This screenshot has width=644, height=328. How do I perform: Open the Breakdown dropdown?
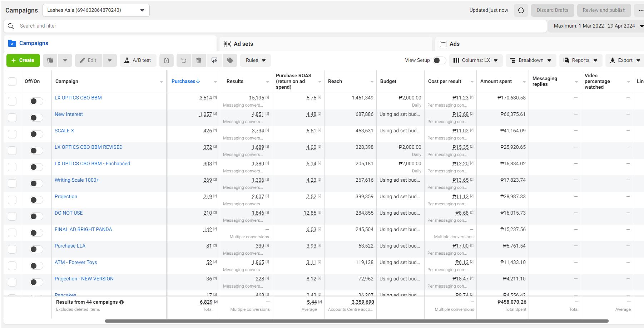click(x=531, y=60)
